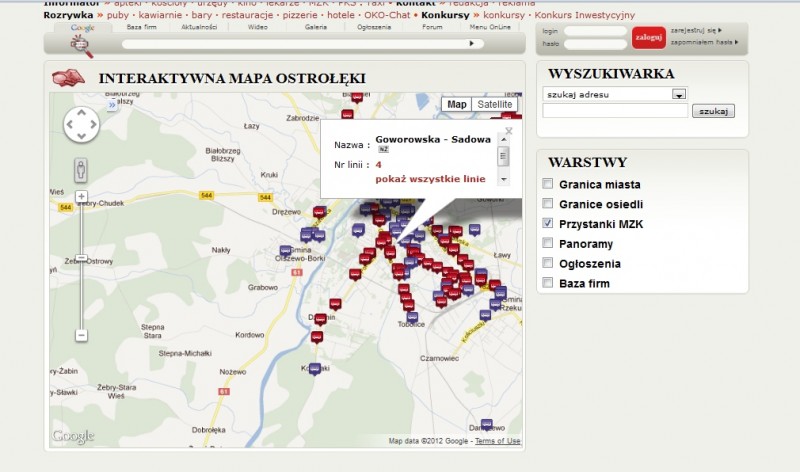Close the Goworowska - Sadowa info popup
The image size is (800, 472).
(x=509, y=131)
